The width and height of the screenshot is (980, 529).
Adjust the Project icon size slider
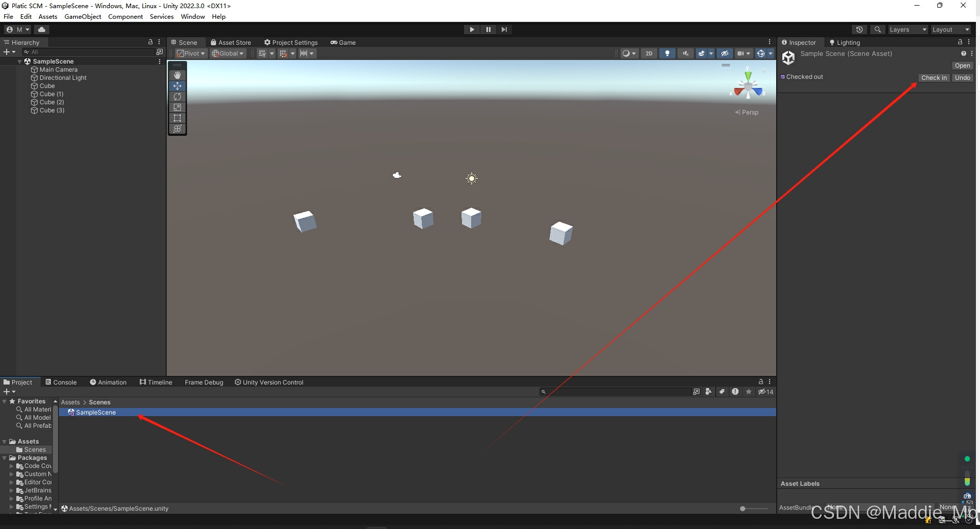pyautogui.click(x=754, y=509)
